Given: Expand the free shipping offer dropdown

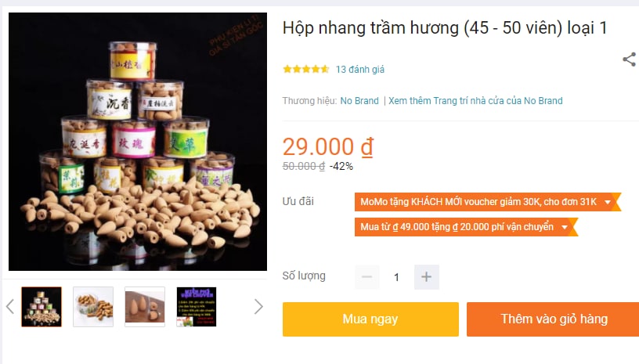Looking at the screenshot, I should coord(565,227).
